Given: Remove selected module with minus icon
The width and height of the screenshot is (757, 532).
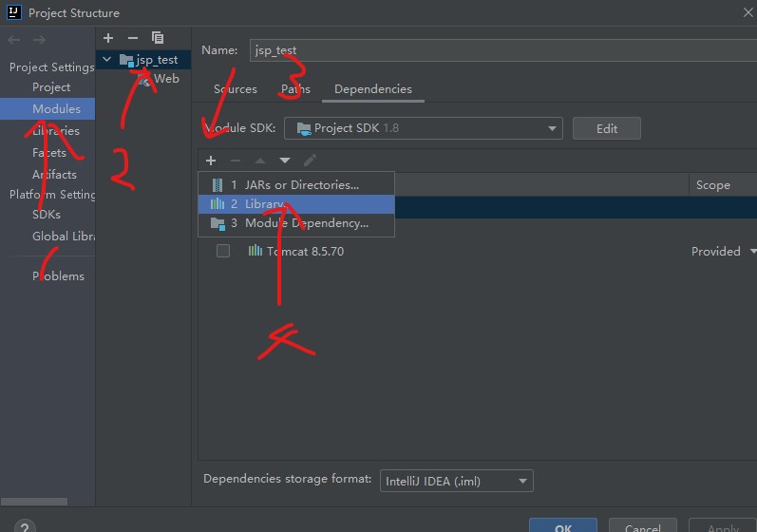Looking at the screenshot, I should tap(133, 38).
